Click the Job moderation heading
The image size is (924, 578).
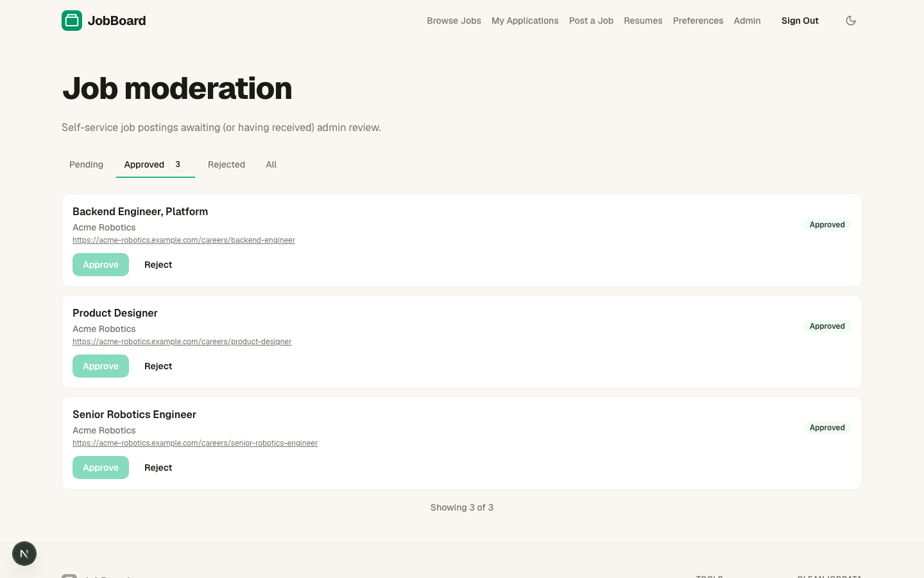click(177, 88)
